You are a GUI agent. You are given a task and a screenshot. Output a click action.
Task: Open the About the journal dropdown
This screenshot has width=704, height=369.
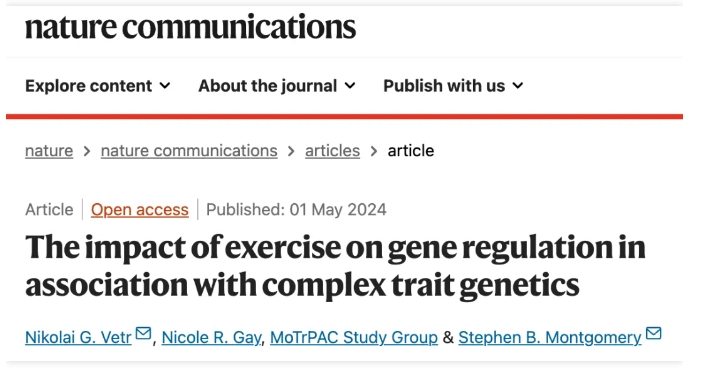pos(277,86)
